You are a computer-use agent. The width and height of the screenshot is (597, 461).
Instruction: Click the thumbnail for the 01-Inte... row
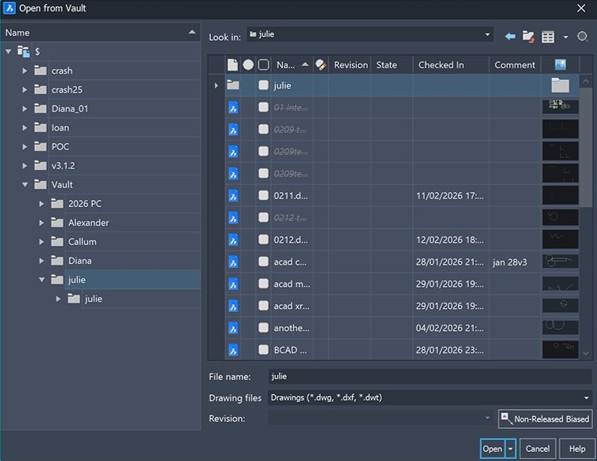pyautogui.click(x=560, y=107)
